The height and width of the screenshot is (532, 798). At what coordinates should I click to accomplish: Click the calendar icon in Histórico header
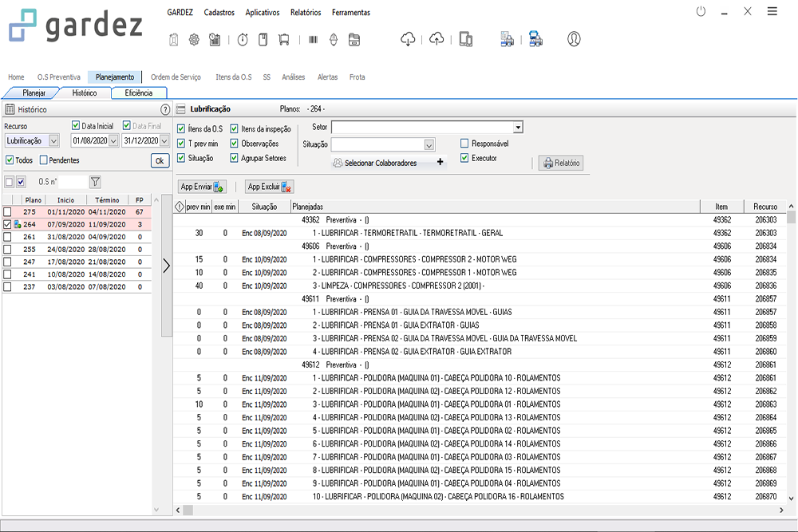coord(10,109)
